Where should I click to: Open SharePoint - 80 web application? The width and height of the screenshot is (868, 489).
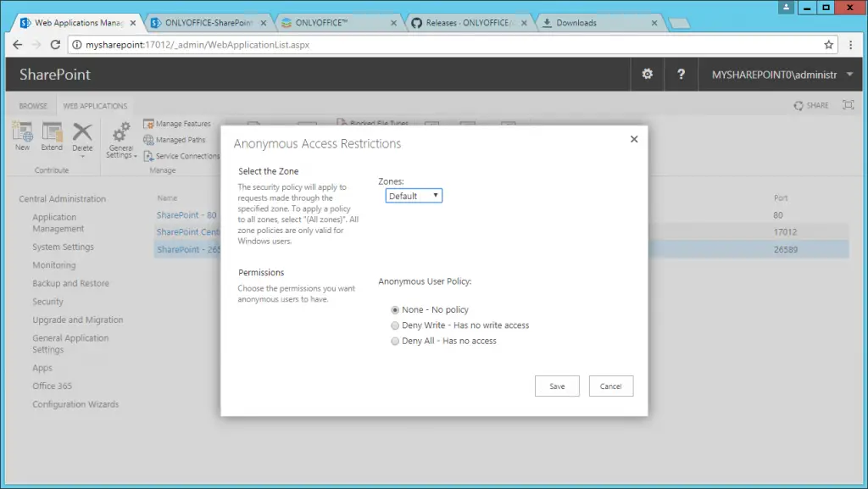(186, 215)
